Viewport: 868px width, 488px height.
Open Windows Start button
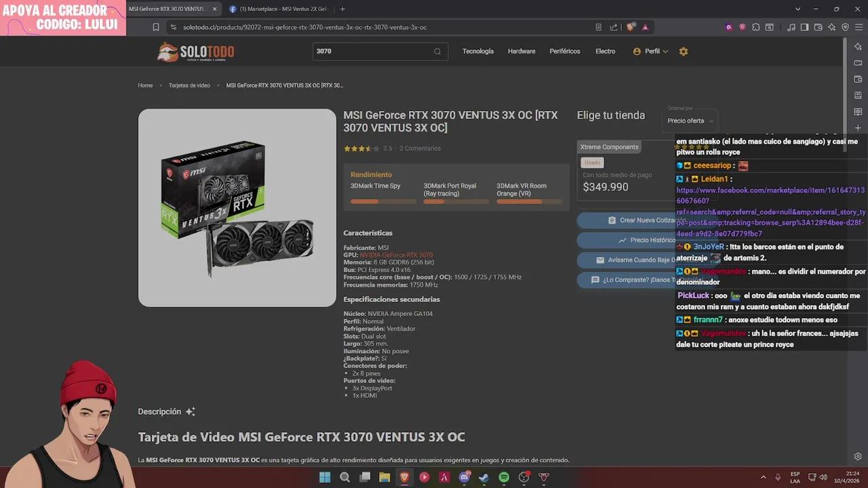tap(325, 477)
